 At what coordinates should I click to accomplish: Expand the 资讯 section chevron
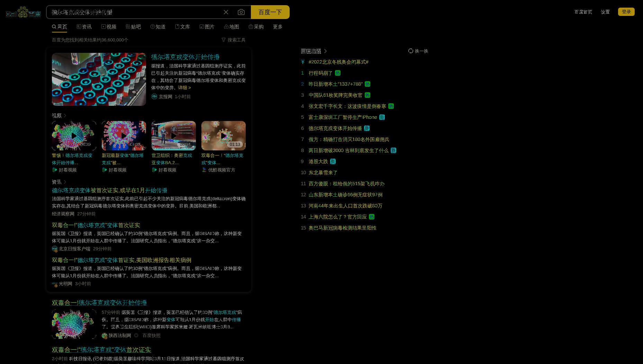65,182
